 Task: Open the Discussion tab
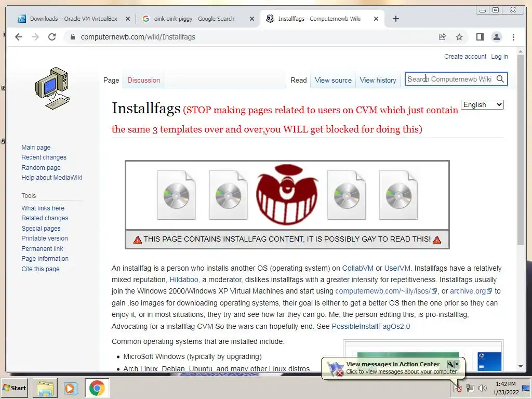point(143,81)
